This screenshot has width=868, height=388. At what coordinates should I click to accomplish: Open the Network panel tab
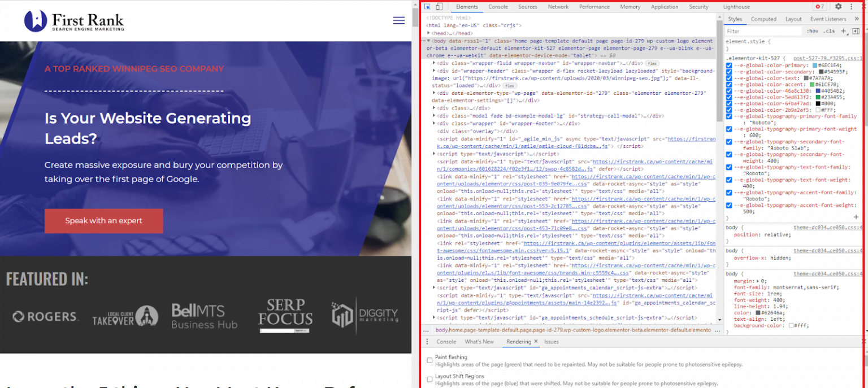558,7
